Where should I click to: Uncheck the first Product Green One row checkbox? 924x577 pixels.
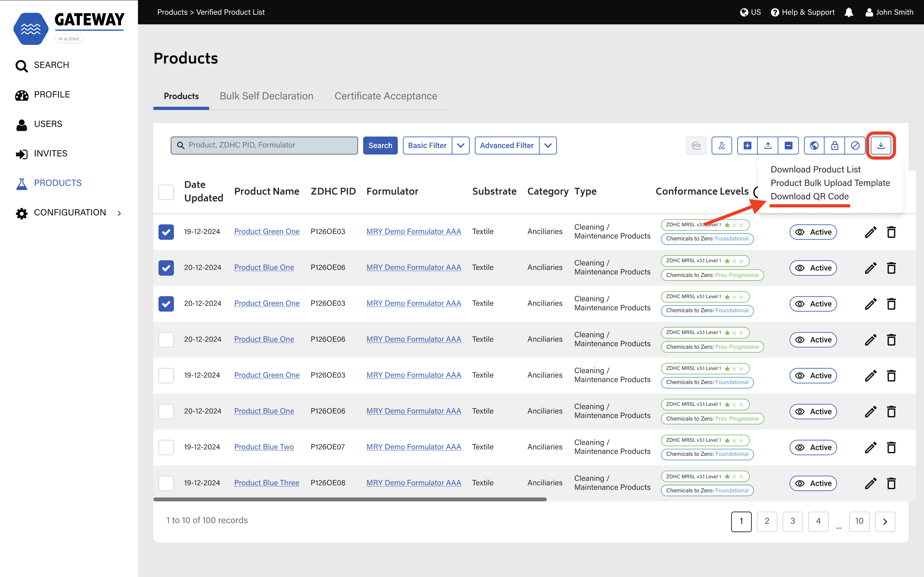(x=166, y=232)
